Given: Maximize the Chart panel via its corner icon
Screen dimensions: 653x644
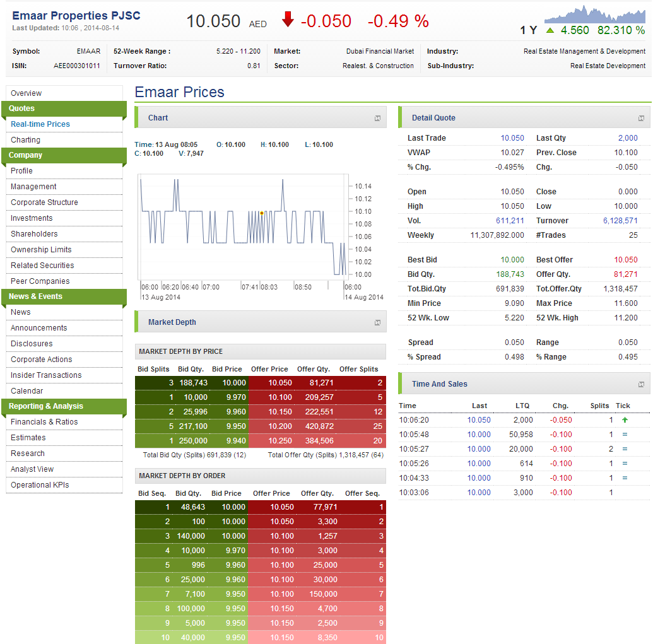Looking at the screenshot, I should tap(377, 118).
